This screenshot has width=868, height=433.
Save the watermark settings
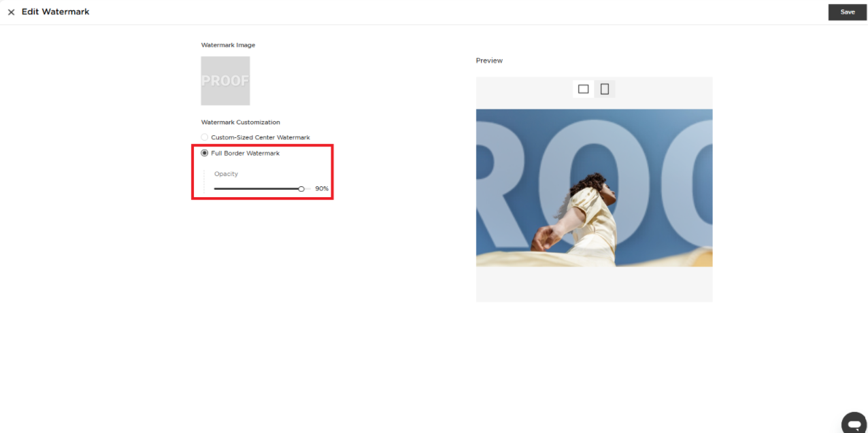(x=847, y=12)
